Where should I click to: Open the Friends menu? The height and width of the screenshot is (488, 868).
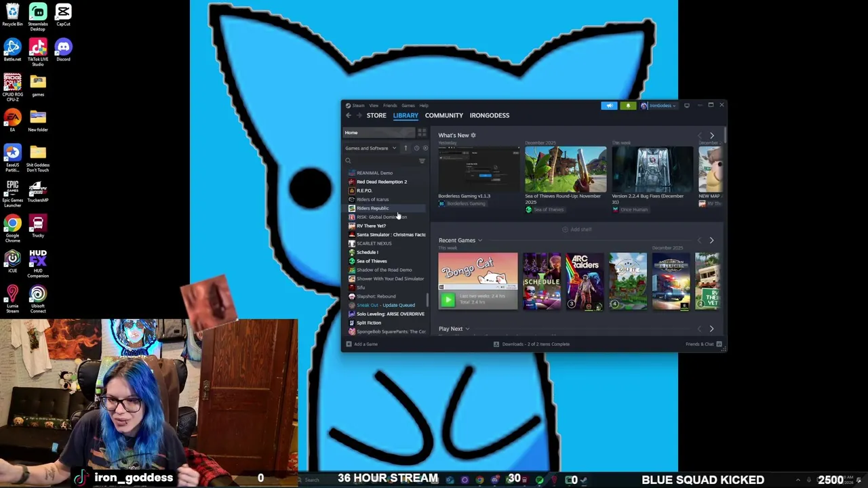[390, 105]
